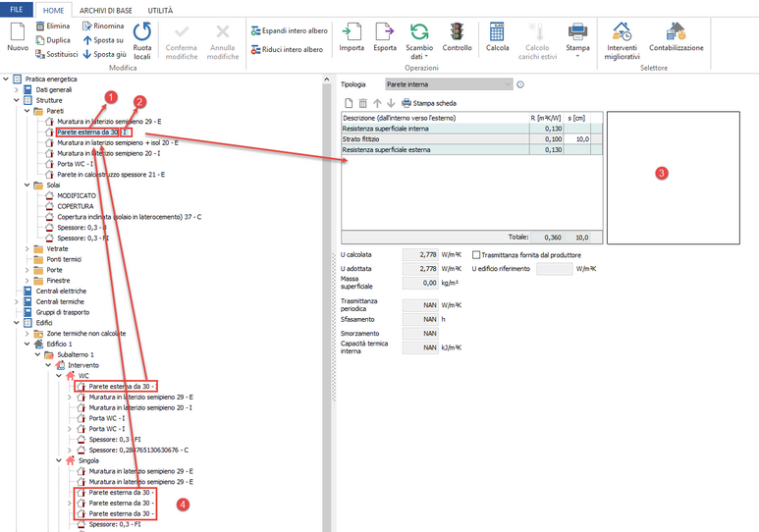759x532 pixels.
Task: Collapse the Pratica energetica root node
Action: click(6, 79)
